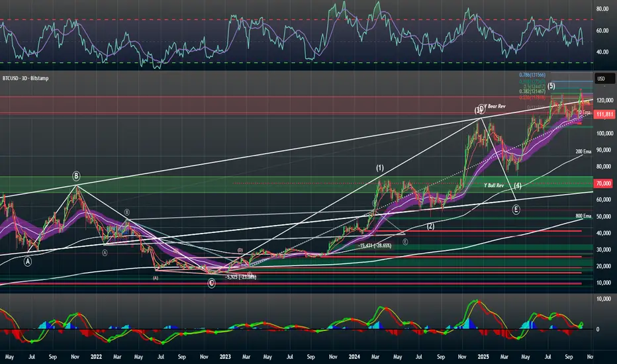The width and height of the screenshot is (617, 364).
Task: Click the BTCUSD 3D Bitstamp symbol title
Action: pyautogui.click(x=26, y=78)
